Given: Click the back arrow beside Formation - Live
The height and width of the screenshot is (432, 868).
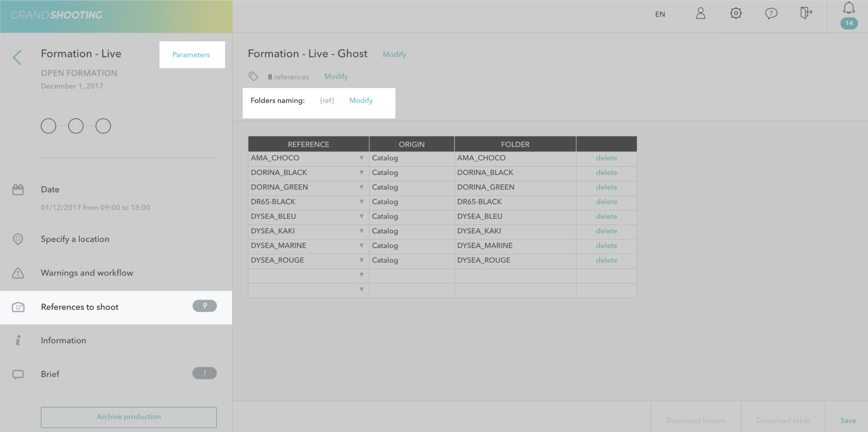Looking at the screenshot, I should pos(17,57).
